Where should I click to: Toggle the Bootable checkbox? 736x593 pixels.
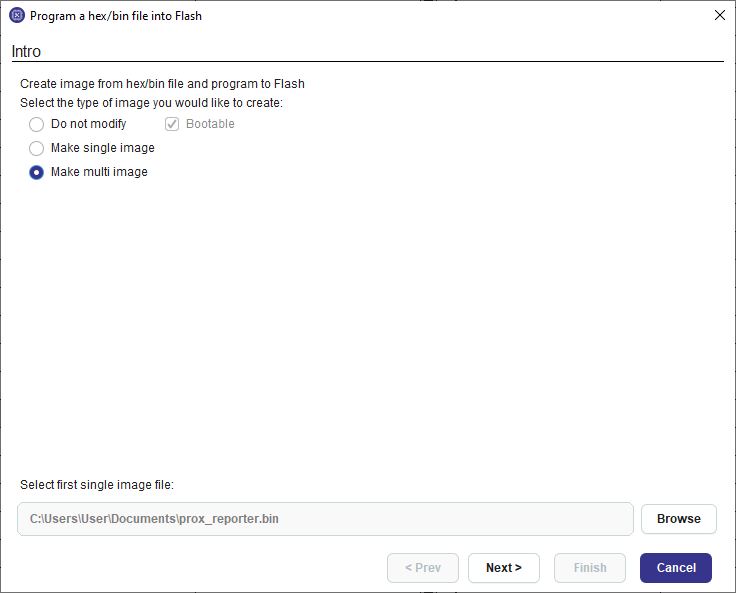[x=172, y=124]
